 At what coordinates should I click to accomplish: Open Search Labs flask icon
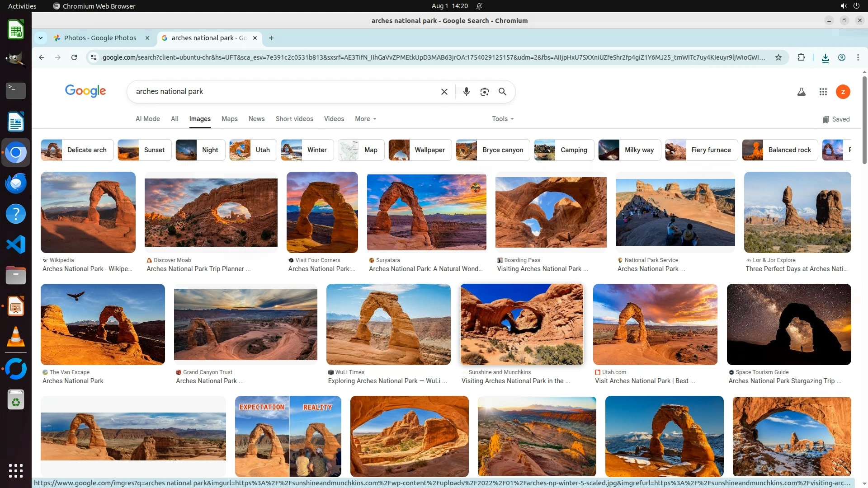[x=801, y=92]
